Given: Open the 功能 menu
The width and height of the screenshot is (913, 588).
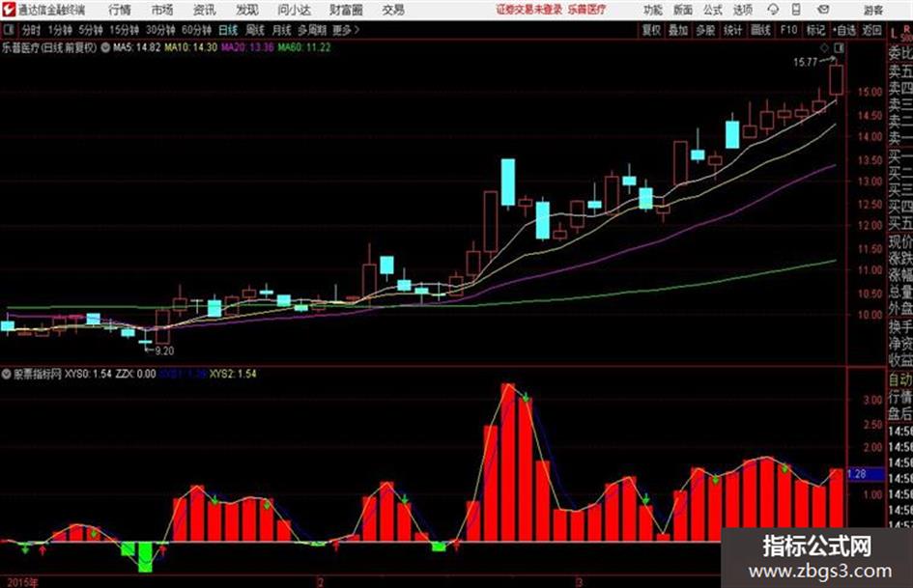Looking at the screenshot, I should [653, 10].
